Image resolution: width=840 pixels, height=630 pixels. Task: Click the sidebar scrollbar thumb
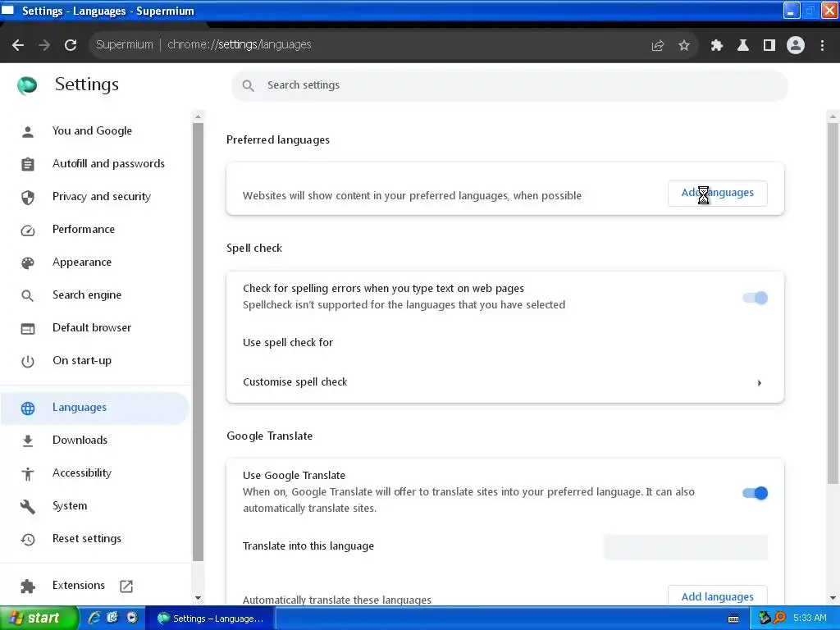[x=198, y=341]
